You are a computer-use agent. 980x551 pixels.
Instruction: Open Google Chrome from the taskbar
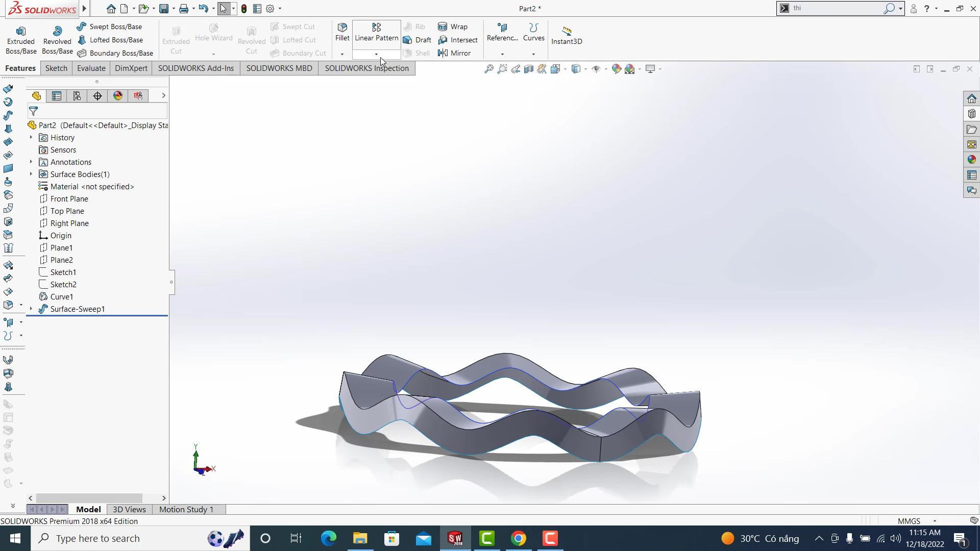519,538
